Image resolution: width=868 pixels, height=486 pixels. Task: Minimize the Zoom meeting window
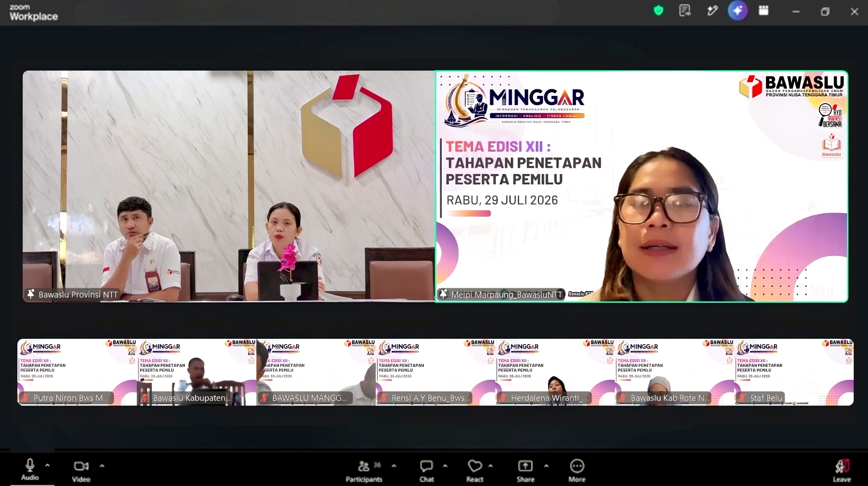pos(796,12)
